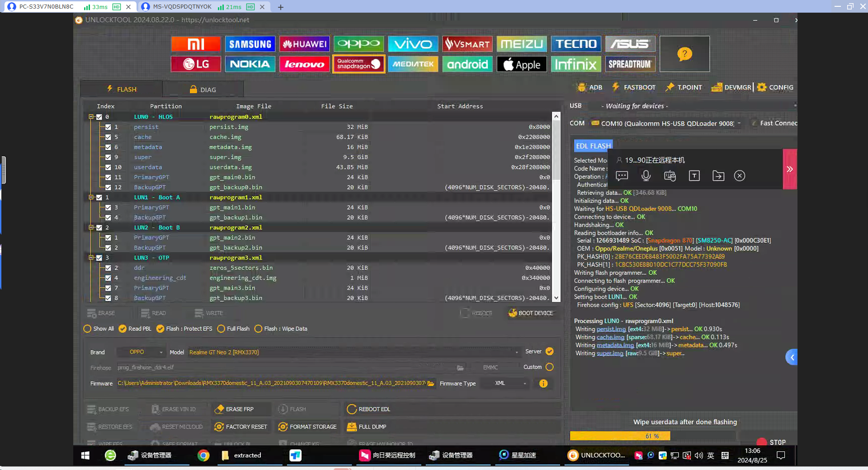This screenshot has height=470, width=868.
Task: Open the T.POINT menu
Action: coord(684,87)
